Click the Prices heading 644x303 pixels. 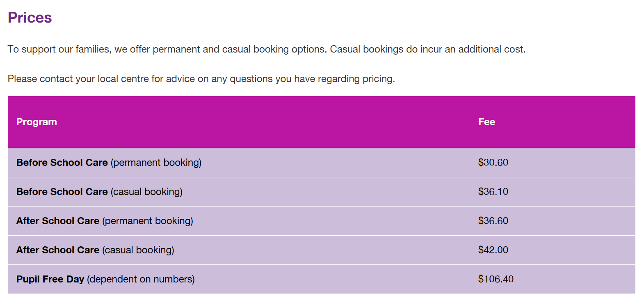pyautogui.click(x=30, y=18)
